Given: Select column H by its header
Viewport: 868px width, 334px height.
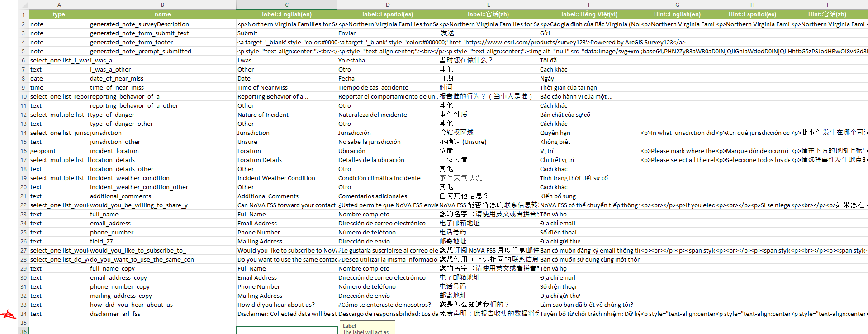Looking at the screenshot, I should pos(752,5).
